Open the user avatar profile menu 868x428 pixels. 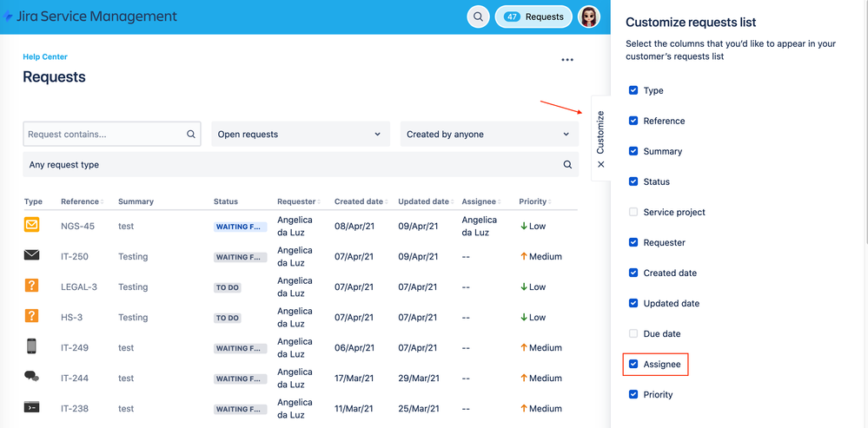[x=588, y=16]
